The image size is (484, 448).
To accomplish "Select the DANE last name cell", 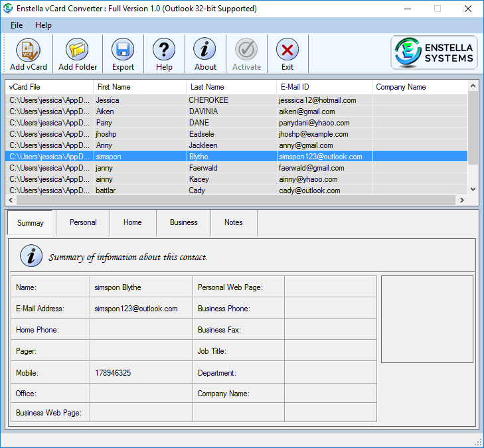I will click(232, 123).
